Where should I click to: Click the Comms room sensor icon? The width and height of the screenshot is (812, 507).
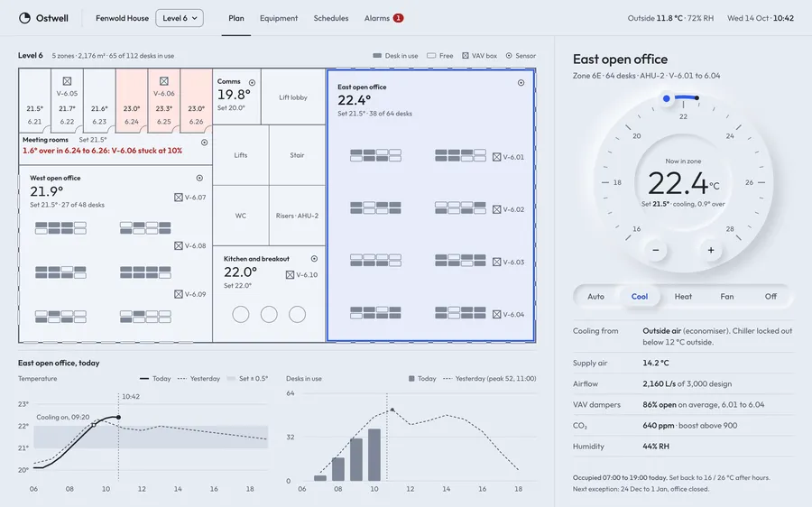click(x=253, y=82)
